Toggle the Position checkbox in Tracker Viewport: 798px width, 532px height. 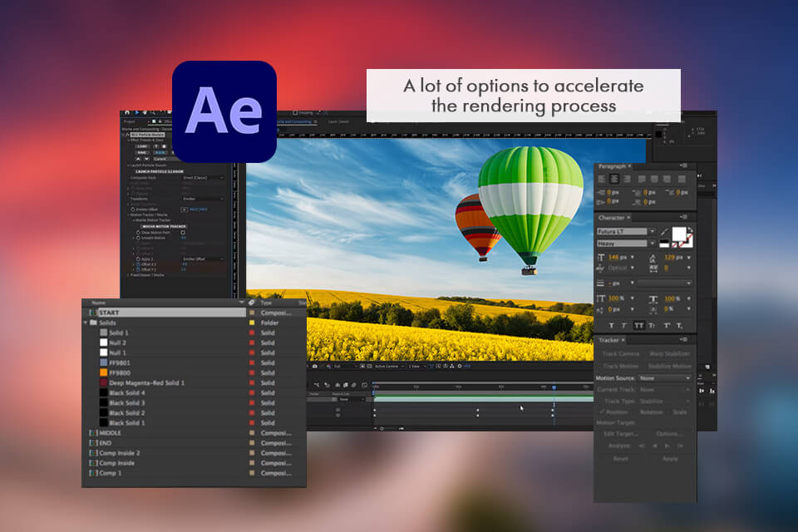(x=602, y=411)
